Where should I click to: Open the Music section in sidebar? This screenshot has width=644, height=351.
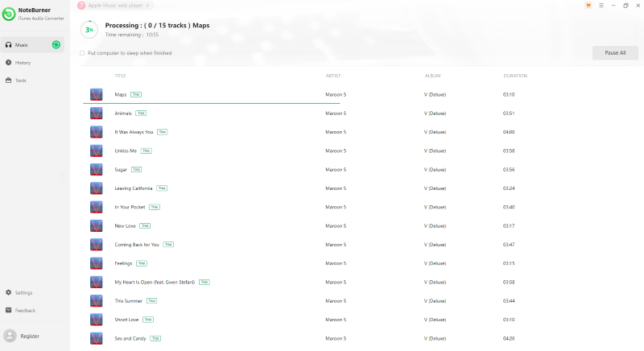pyautogui.click(x=32, y=45)
